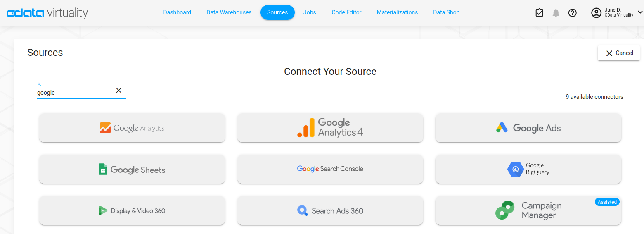
Task: Pick the Search Ads 360 connector
Action: [x=330, y=211]
